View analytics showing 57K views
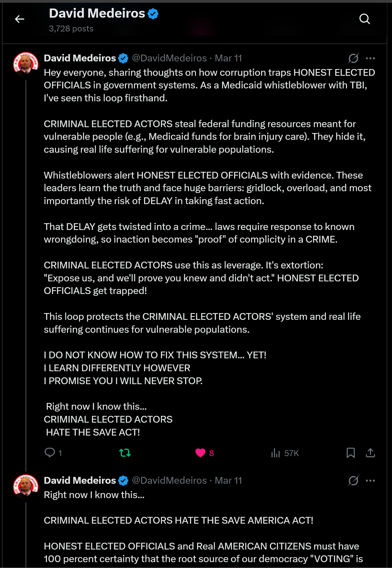Viewport: 392px width, 568px height. pos(285,453)
